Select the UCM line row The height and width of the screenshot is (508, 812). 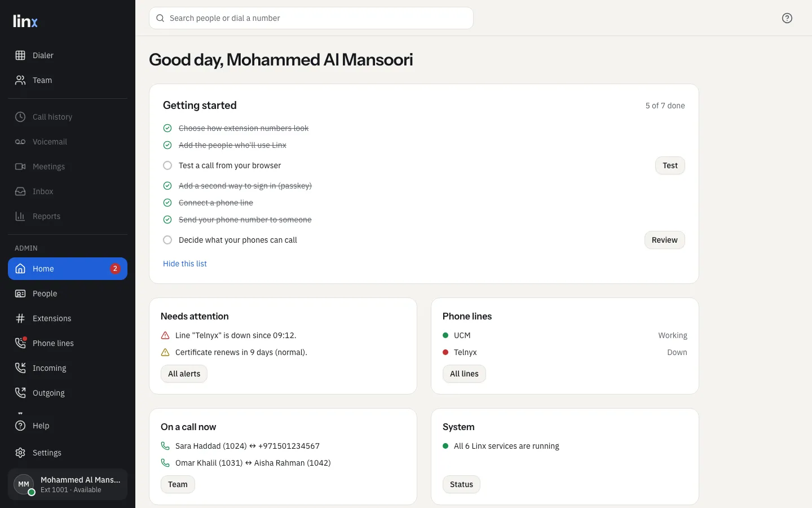click(x=565, y=335)
